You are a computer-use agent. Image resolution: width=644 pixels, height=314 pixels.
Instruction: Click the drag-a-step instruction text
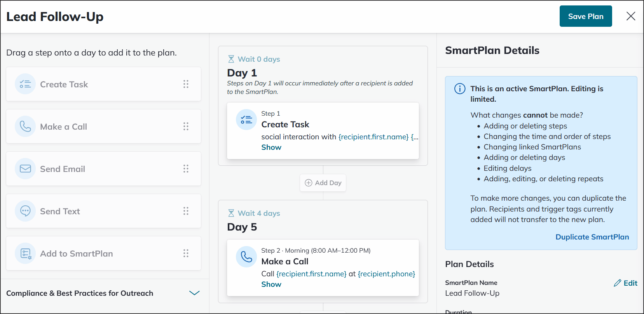(92, 53)
